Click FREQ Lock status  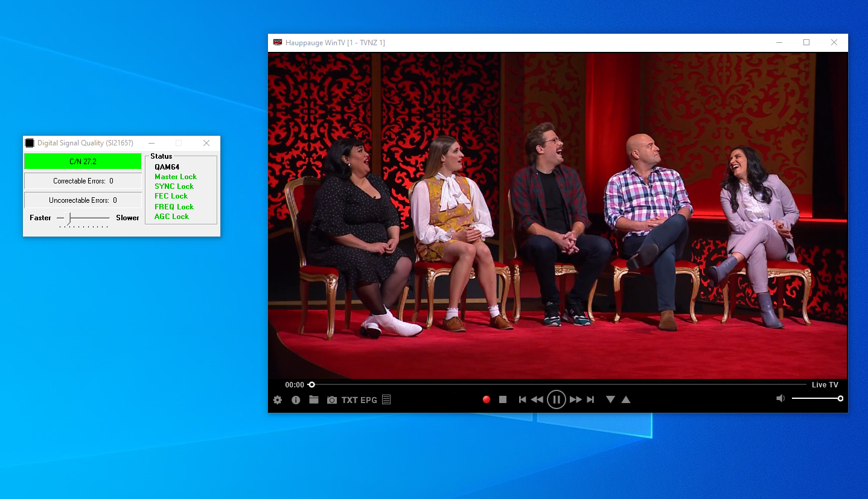pos(174,207)
